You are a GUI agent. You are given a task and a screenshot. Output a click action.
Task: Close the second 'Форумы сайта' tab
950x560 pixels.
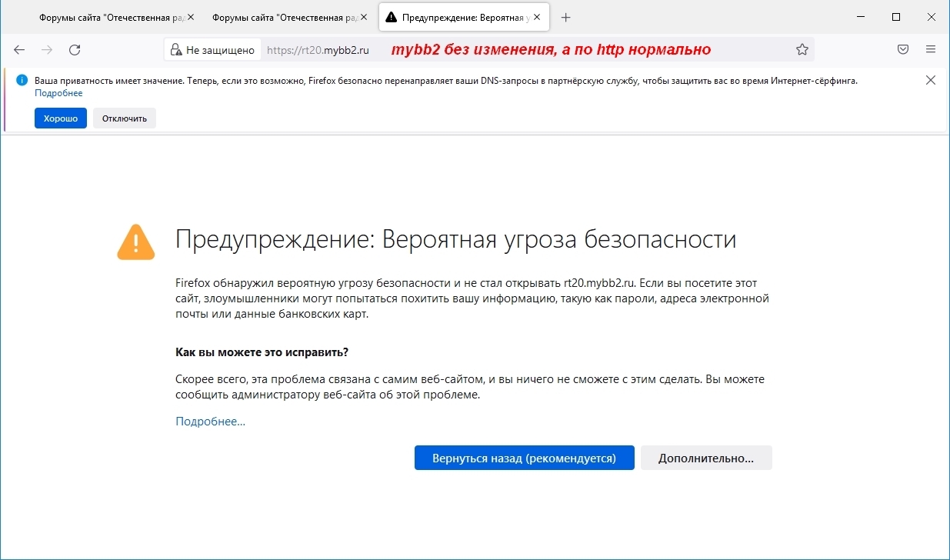(x=363, y=17)
